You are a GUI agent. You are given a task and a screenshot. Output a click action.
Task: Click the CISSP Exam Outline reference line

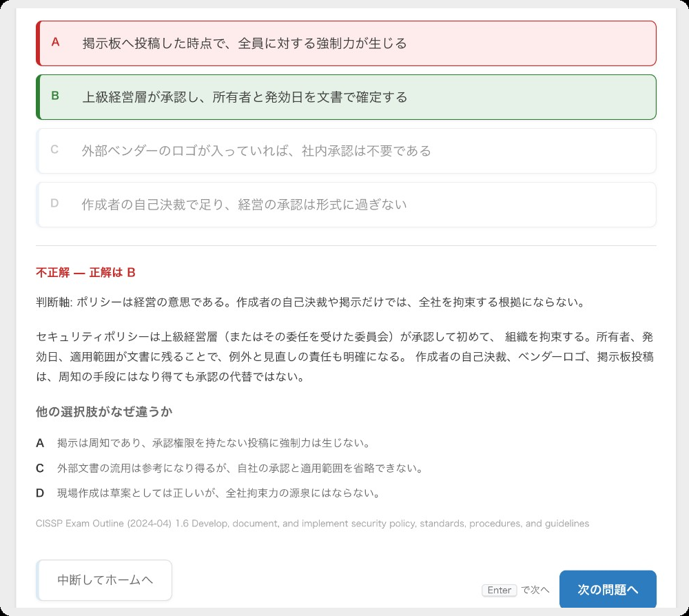(312, 523)
